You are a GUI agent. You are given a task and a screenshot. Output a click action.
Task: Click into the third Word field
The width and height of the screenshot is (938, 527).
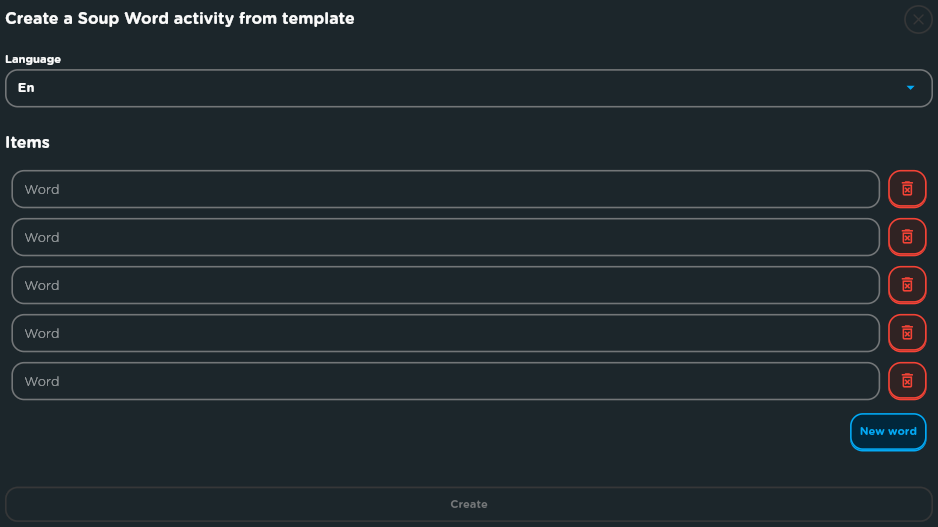point(445,285)
